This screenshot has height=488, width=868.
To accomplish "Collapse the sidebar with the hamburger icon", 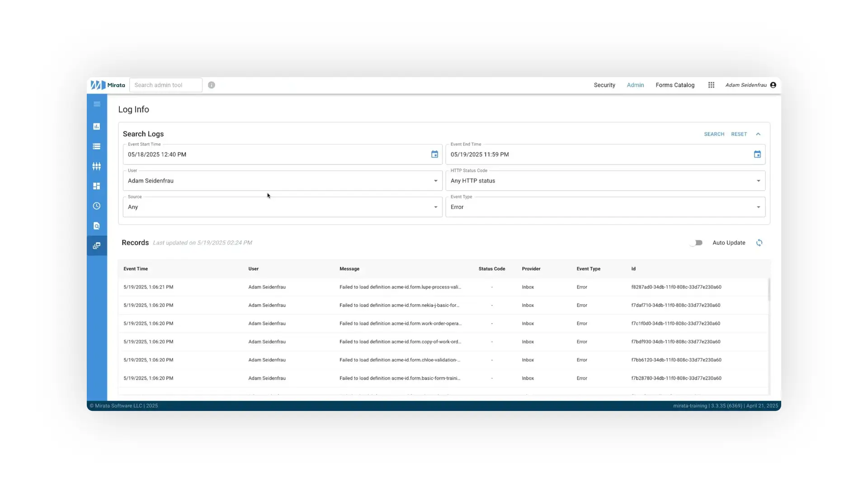I will point(97,104).
